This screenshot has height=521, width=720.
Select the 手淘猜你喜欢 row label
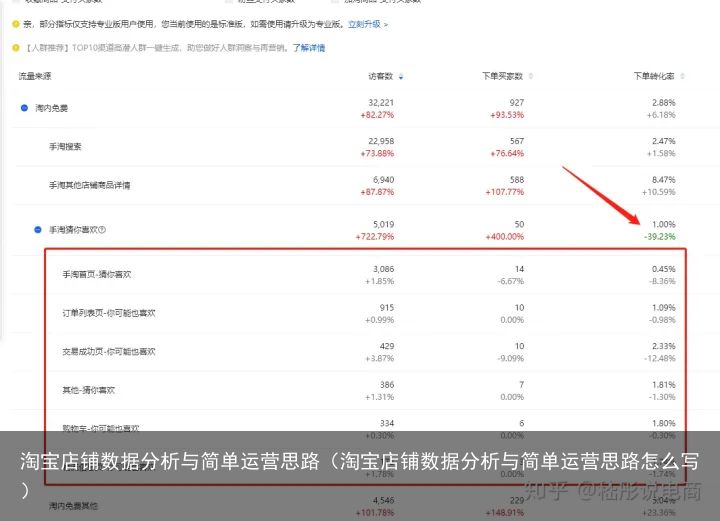[x=73, y=230]
